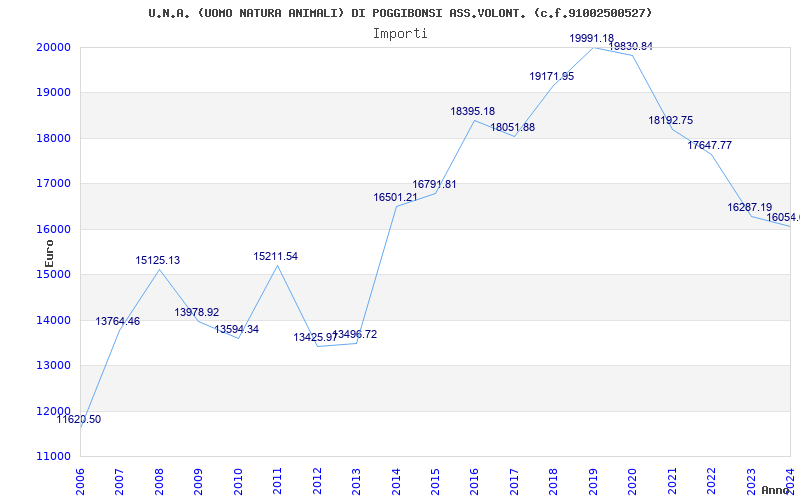Click x-axis year 2020
800x500 pixels.
(x=632, y=481)
